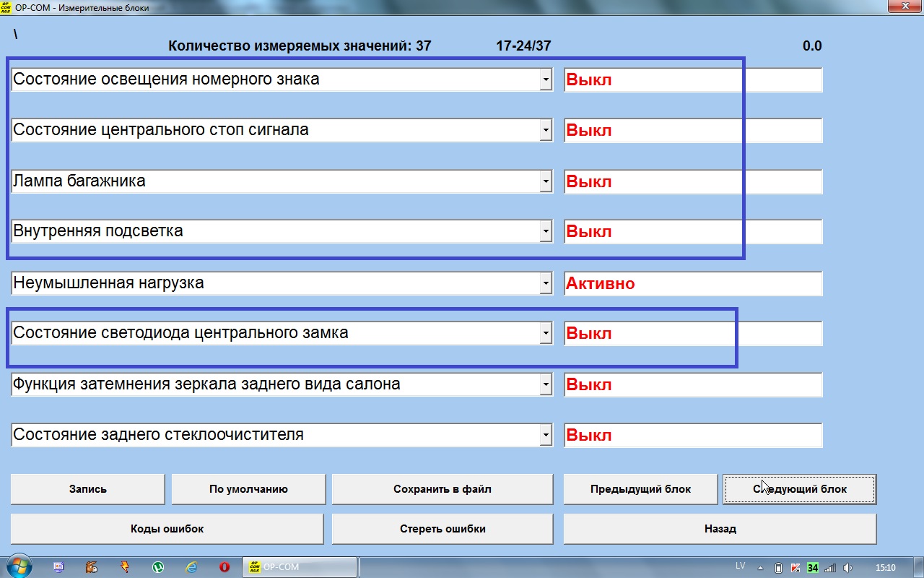This screenshot has height=578, width=924.
Task: Expand the 'Состояние освещения номерного знака' dropdown
Action: [546, 80]
